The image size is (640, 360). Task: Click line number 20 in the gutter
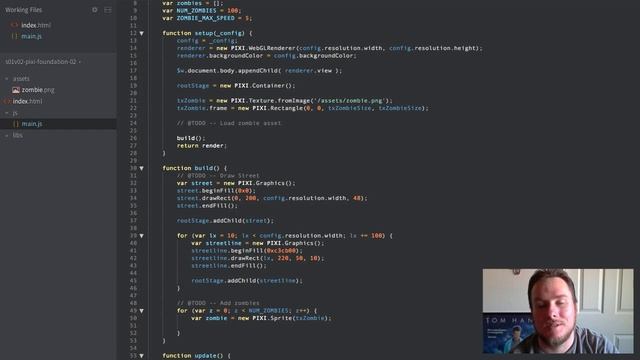133,93
